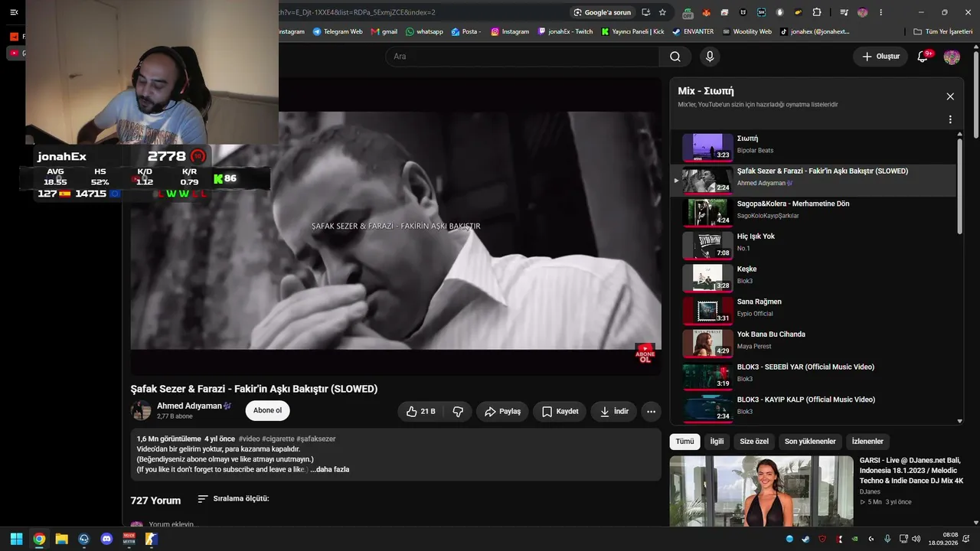The width and height of the screenshot is (980, 551).
Task: Open Tüm Yer İşaretleri bookmarks folder
Action: click(945, 31)
